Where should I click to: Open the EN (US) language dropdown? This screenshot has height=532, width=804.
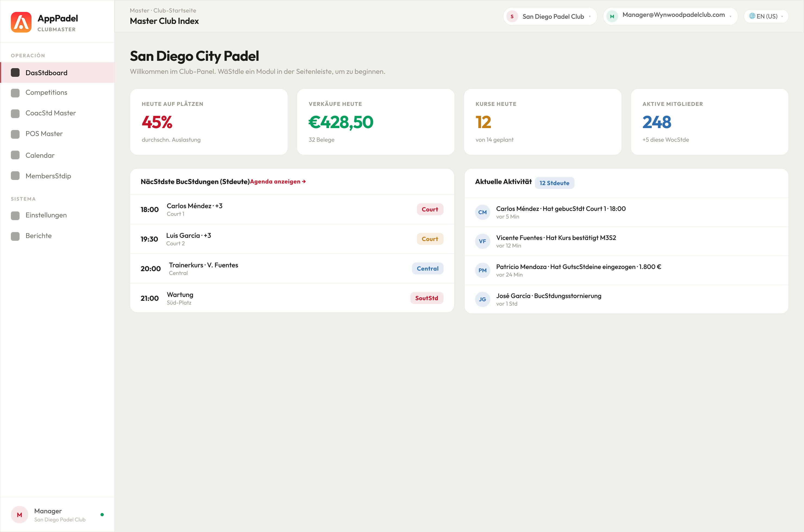pyautogui.click(x=766, y=16)
